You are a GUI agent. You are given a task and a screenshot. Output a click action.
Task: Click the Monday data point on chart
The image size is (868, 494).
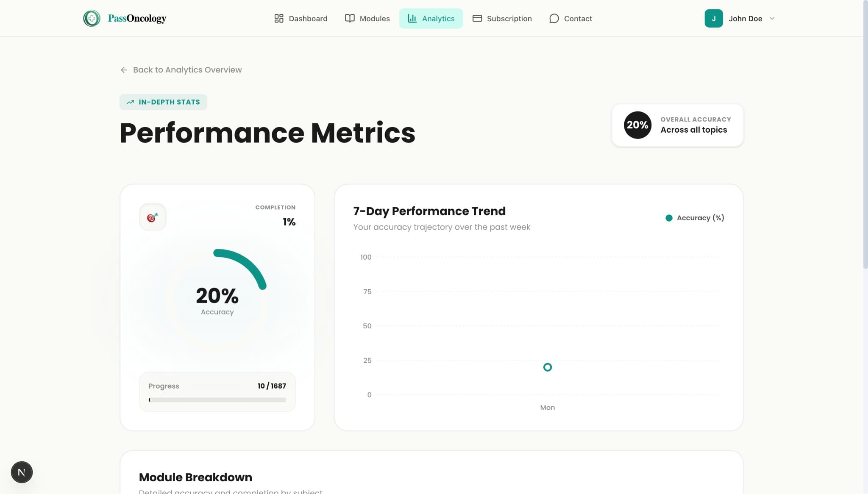[x=548, y=367]
